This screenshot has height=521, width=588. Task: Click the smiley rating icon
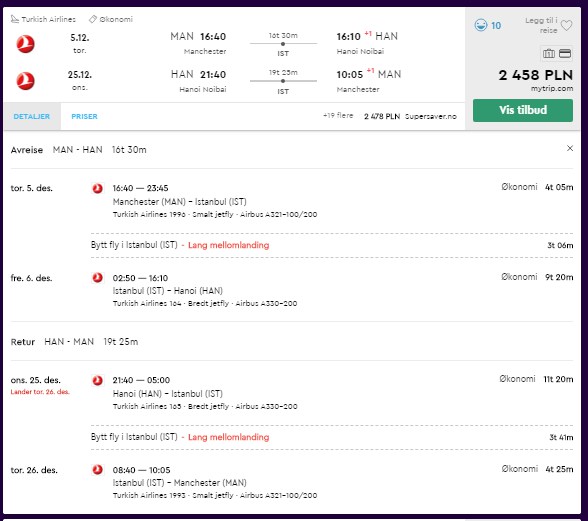point(480,25)
